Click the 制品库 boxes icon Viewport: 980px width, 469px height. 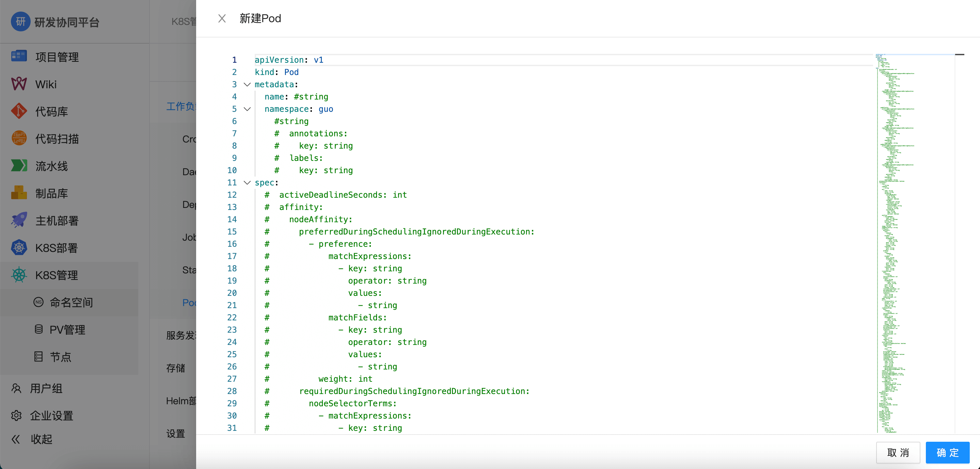[19, 193]
